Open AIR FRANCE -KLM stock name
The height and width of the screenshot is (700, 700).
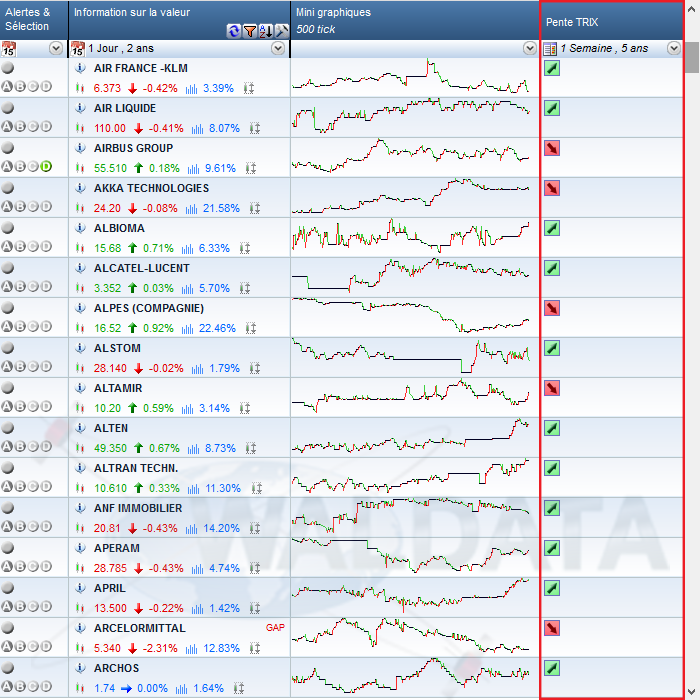click(x=141, y=68)
